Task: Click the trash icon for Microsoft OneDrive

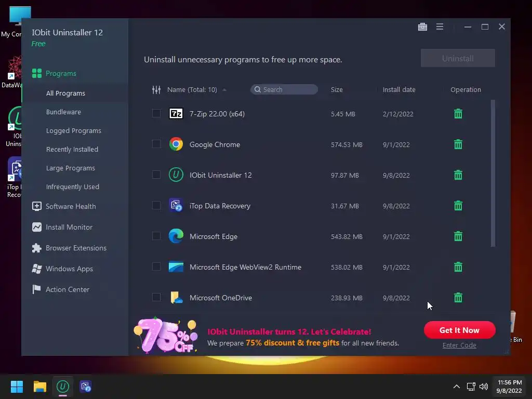Action: click(x=458, y=298)
